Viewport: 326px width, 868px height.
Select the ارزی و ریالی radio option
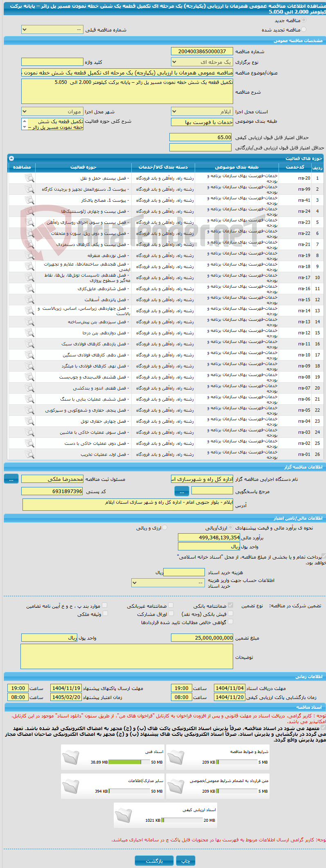(165, 528)
